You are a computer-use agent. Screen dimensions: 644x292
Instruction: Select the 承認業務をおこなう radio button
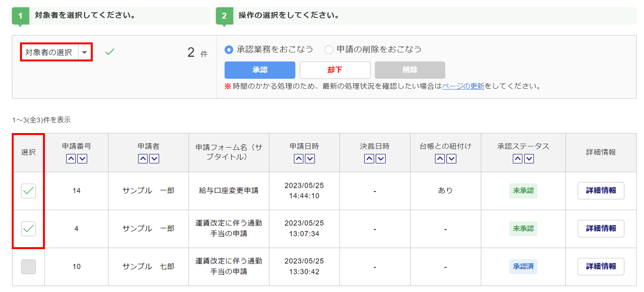pyautogui.click(x=229, y=50)
